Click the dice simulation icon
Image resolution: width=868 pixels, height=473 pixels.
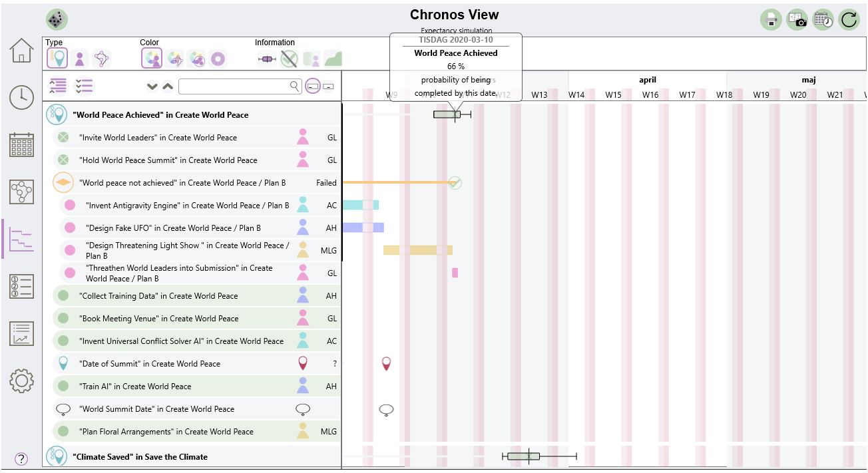(57, 20)
